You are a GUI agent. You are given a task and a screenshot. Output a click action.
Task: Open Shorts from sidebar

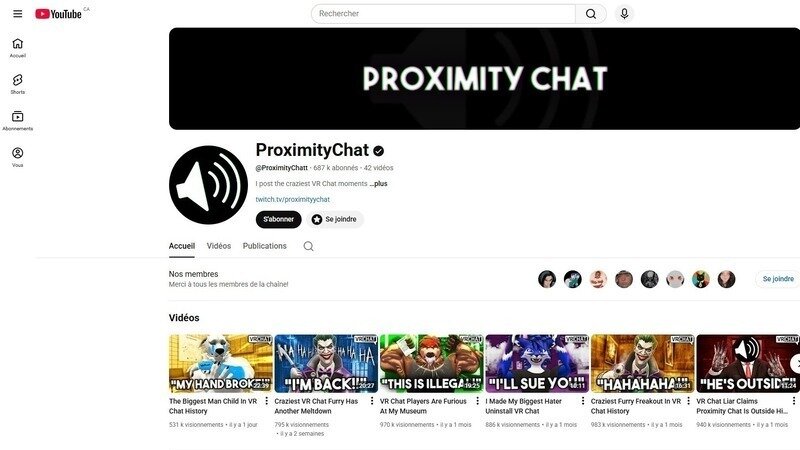click(18, 84)
